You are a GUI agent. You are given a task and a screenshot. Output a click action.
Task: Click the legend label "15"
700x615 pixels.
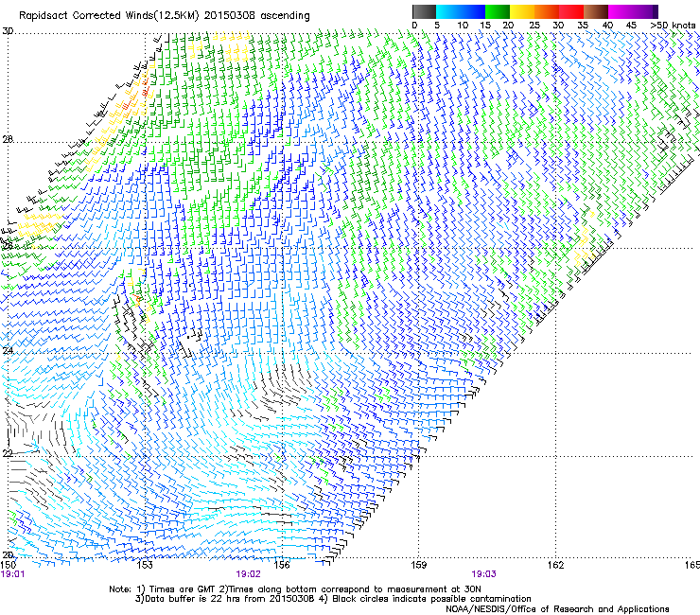coord(485,25)
